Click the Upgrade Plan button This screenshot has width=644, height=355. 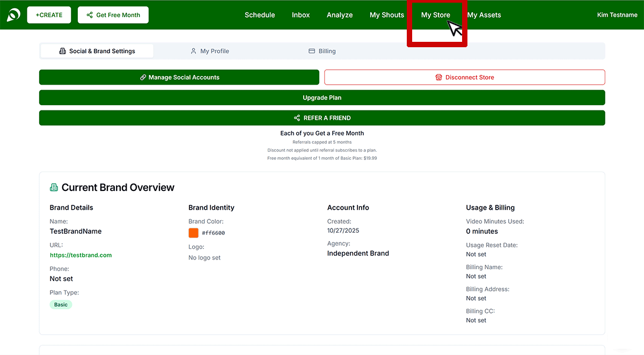point(322,98)
